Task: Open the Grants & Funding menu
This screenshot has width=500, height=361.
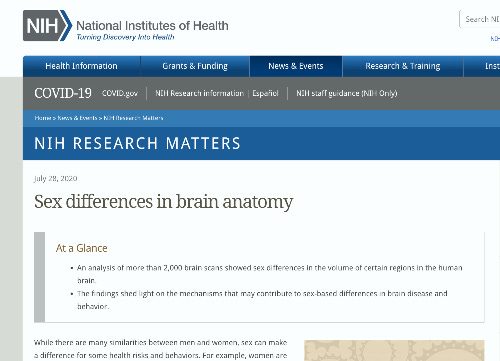Action: [x=195, y=66]
